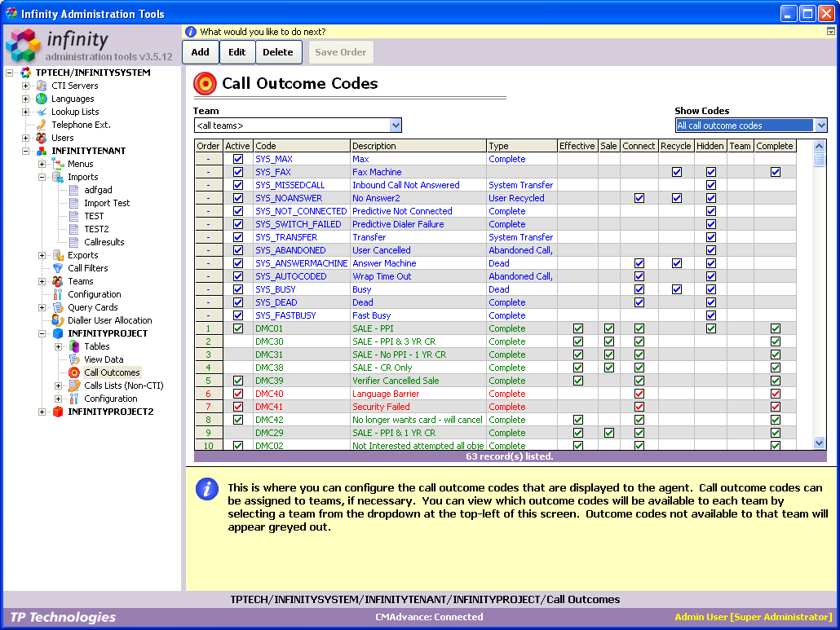Collapse the Imports node

coord(42,177)
